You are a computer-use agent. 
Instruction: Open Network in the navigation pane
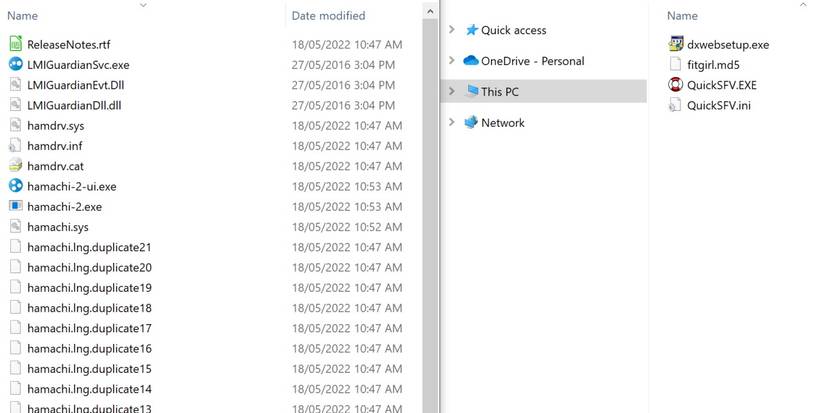[x=502, y=123]
